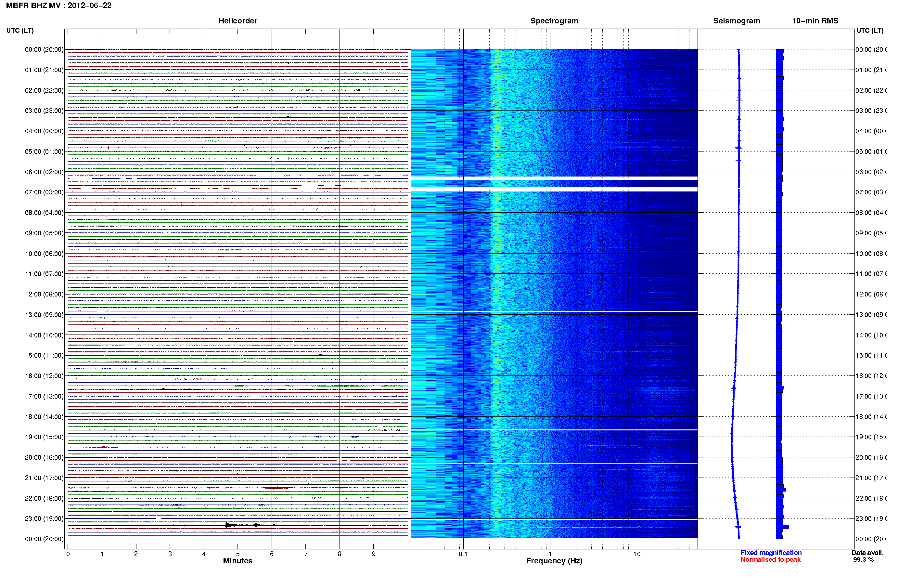This screenshot has height=578, width=924.
Task: Click the 08:00 (04:00) time label
Action: [x=44, y=213]
